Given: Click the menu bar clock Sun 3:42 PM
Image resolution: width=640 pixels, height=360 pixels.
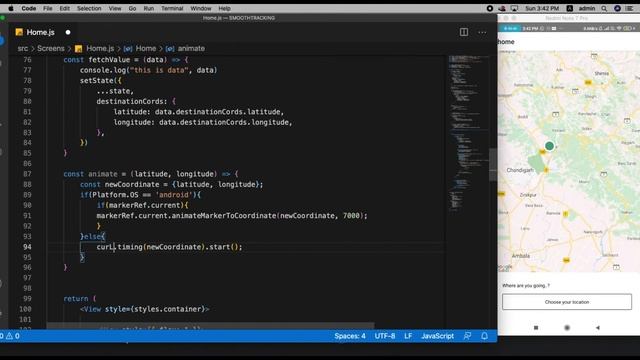Looking at the screenshot, I should (x=542, y=8).
